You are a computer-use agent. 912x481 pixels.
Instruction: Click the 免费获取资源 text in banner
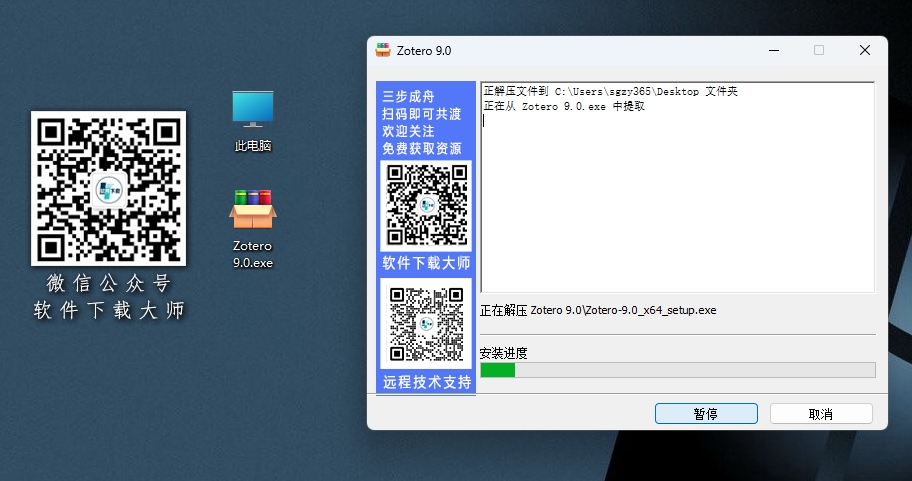tap(422, 149)
